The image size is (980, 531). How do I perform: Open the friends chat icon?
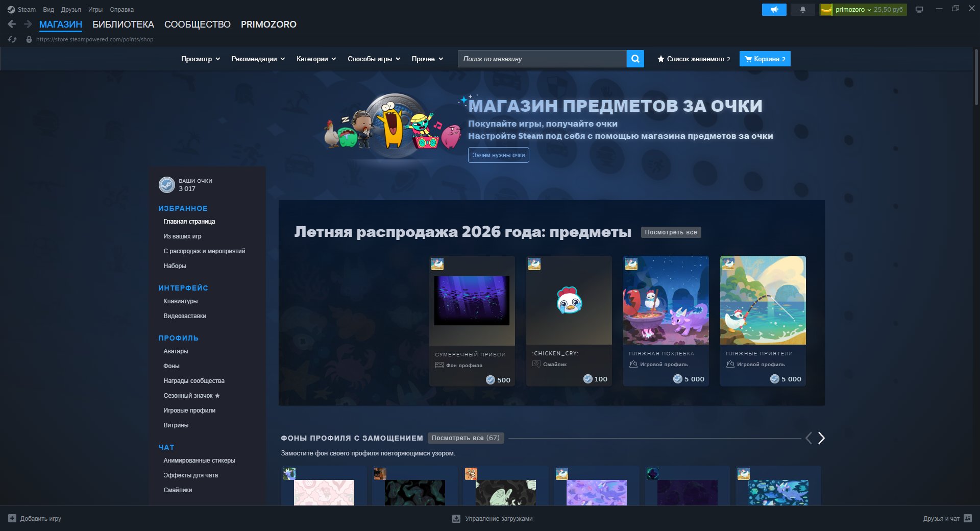(x=968, y=518)
